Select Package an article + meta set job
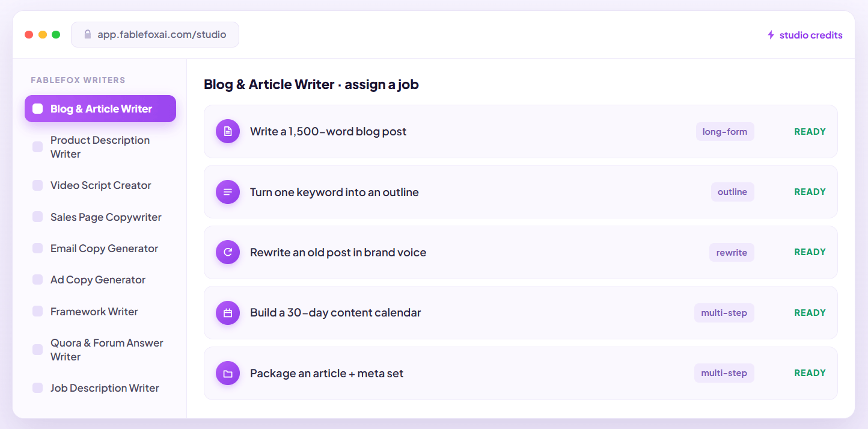 coord(521,373)
